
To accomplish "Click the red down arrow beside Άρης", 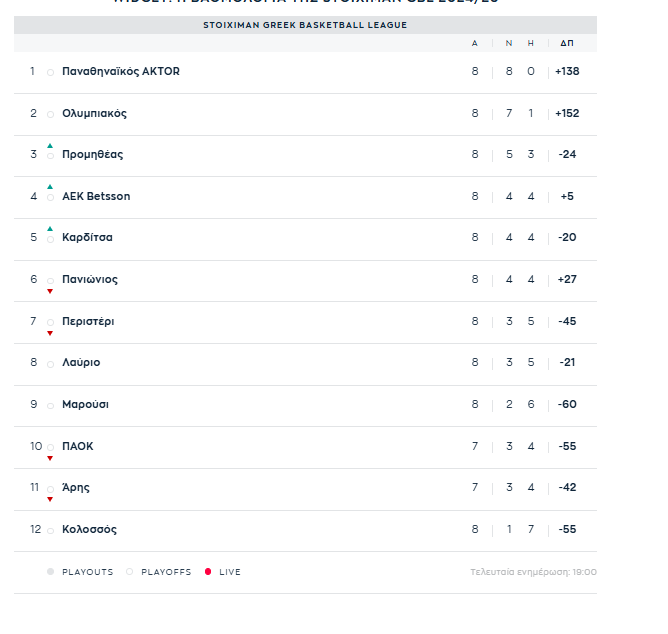I will (50, 499).
